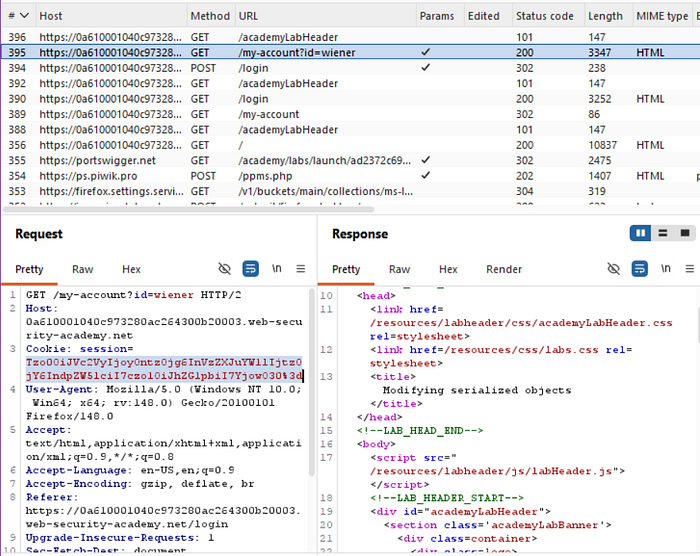Sort by Status code column header
Viewport: 700px width, 556px height.
(x=548, y=16)
